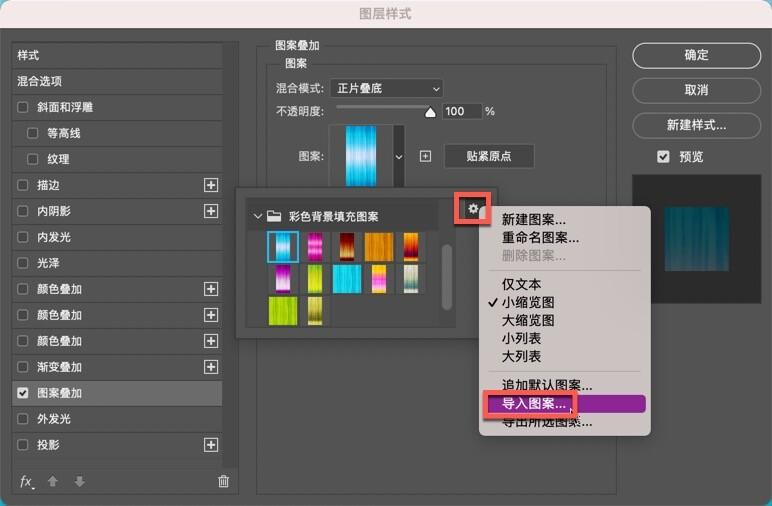Add another 内阴影 effect with its plus

point(211,211)
